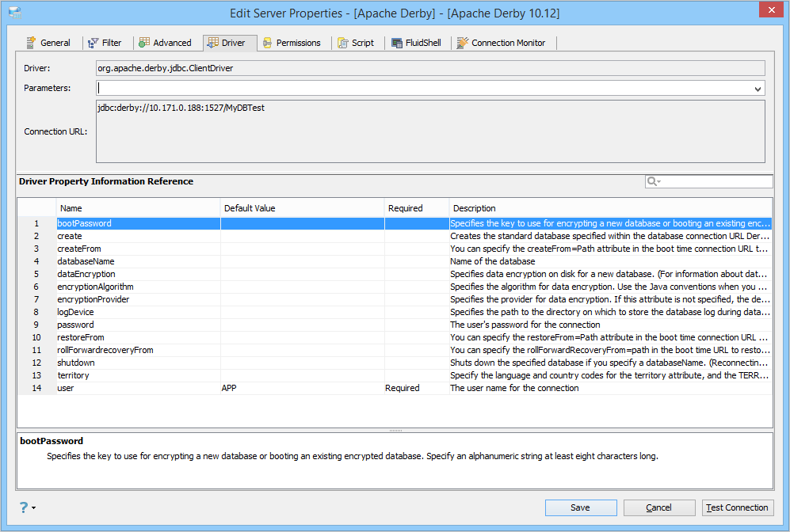Click the Test Connection button

(x=738, y=507)
